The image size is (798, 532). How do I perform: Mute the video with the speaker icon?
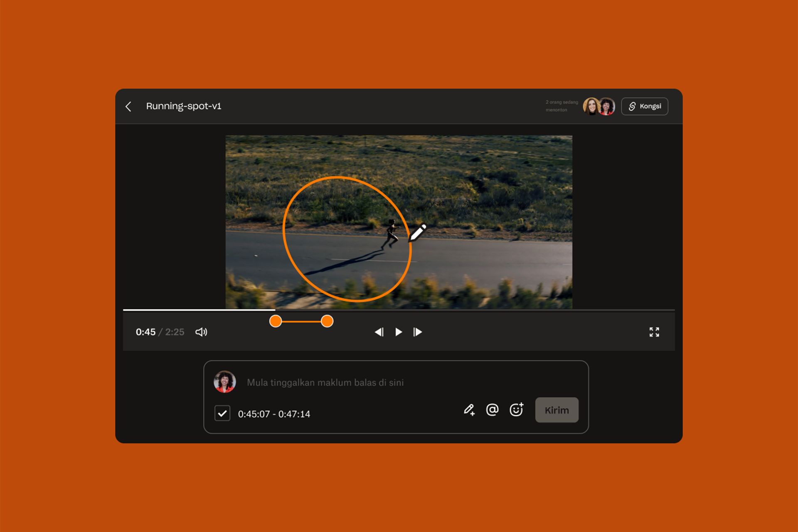(201, 332)
